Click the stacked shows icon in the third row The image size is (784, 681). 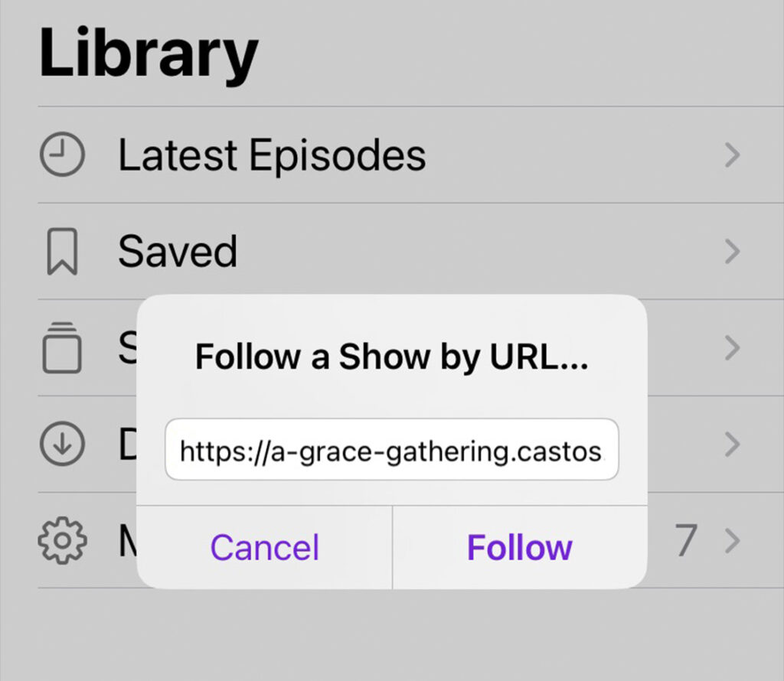(x=62, y=348)
